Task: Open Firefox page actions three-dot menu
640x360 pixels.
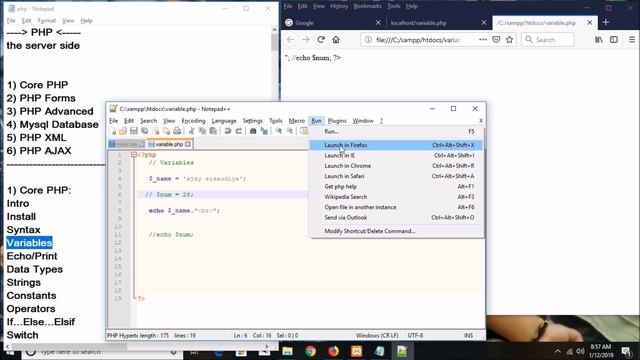Action: [483, 40]
